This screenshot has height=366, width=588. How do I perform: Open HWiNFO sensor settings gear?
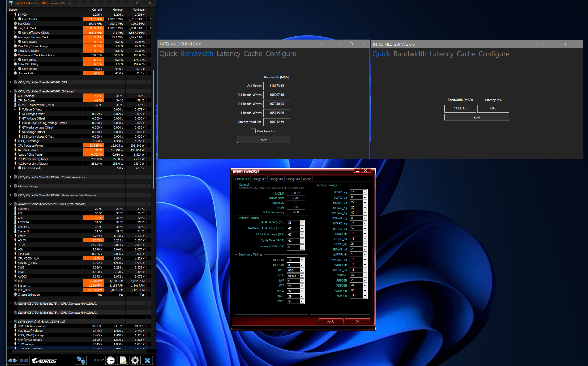(x=135, y=360)
